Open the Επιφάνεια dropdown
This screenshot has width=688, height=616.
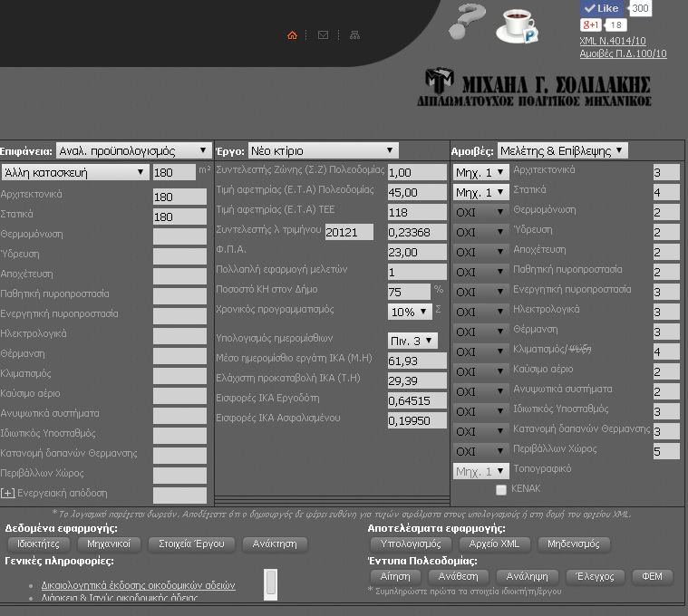[x=133, y=150]
